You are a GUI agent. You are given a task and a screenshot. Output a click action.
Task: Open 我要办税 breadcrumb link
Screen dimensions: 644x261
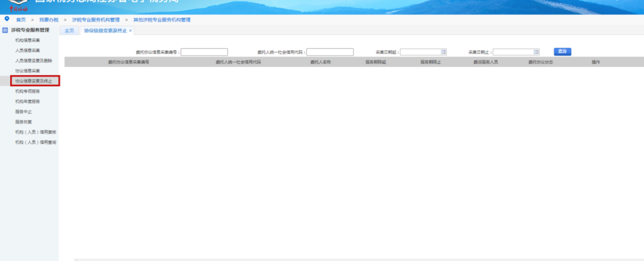[x=49, y=20]
